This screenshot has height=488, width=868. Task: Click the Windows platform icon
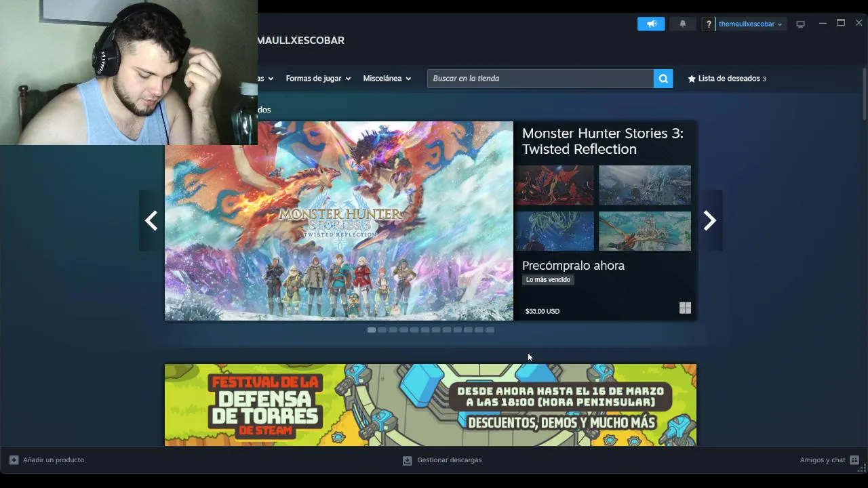(x=685, y=308)
